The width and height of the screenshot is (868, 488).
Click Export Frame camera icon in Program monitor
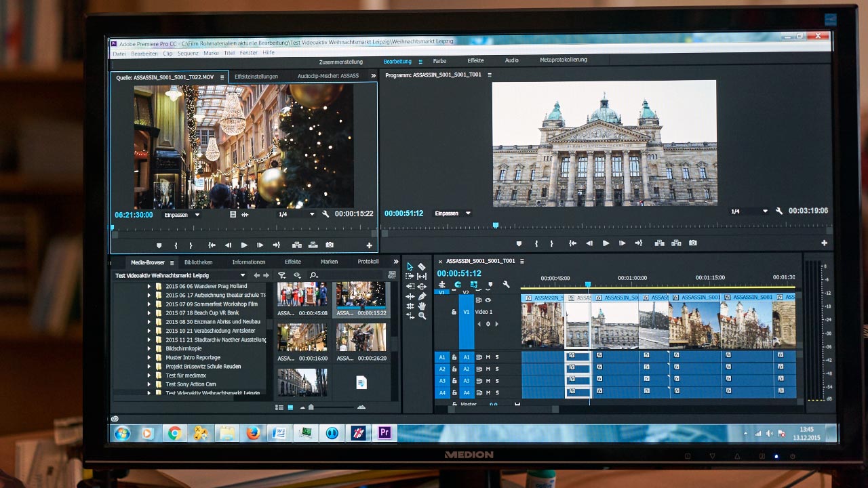pyautogui.click(x=693, y=243)
